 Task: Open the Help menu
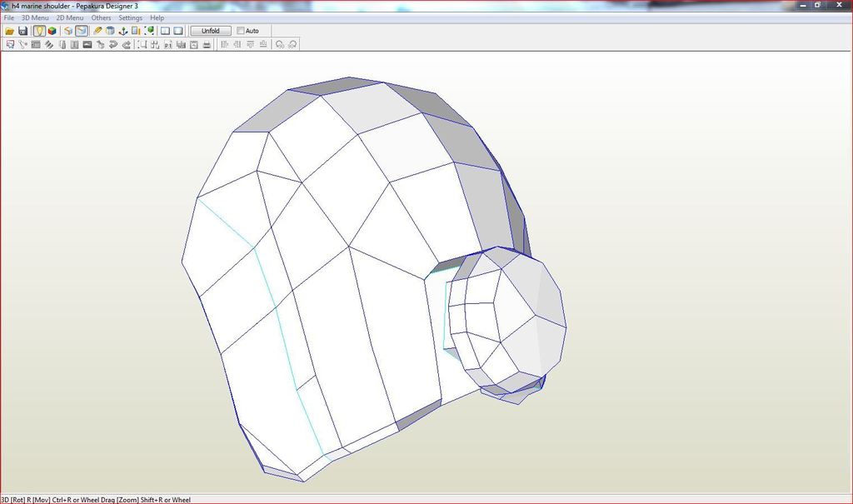click(x=157, y=18)
